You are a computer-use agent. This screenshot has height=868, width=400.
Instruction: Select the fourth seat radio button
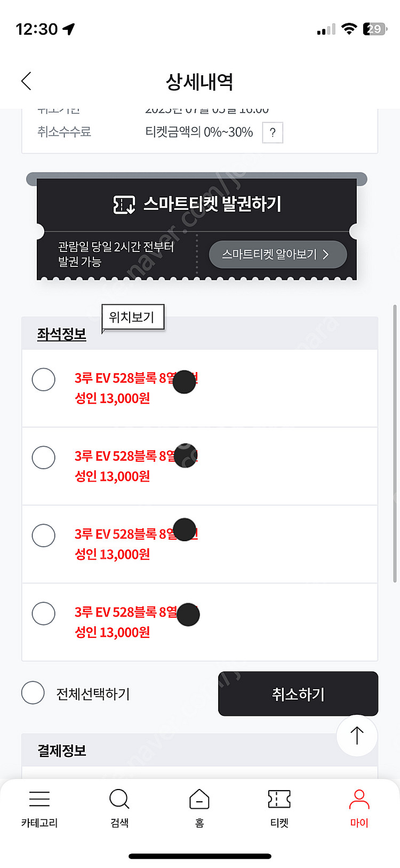coord(44,613)
